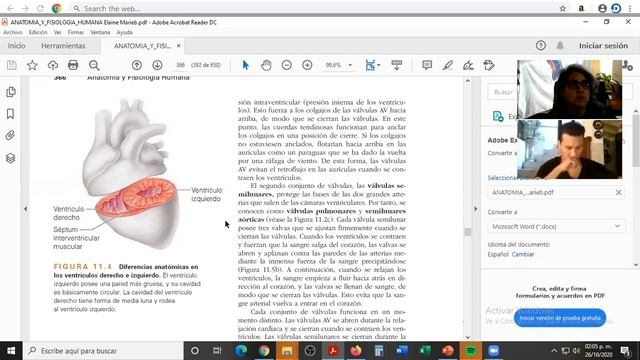This screenshot has height=360, width=640.
Task: Open the Ventana menu
Action: 100,32
